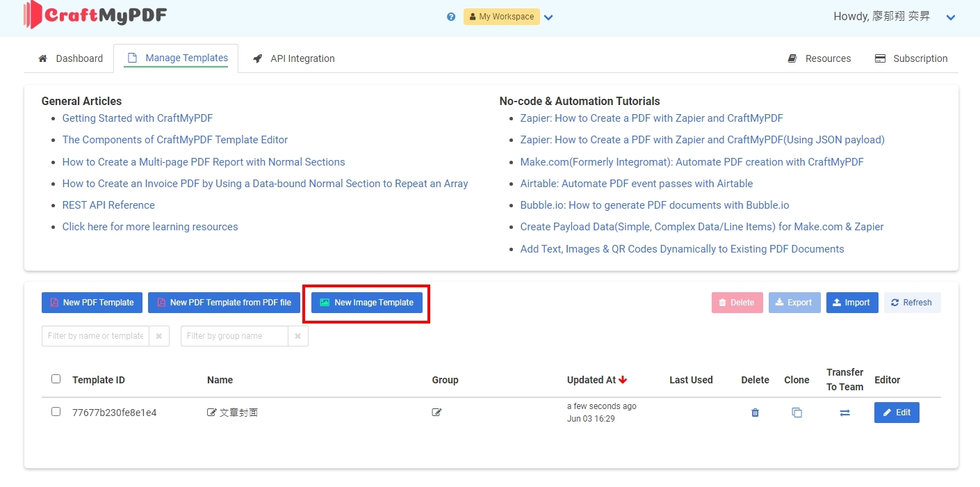This screenshot has width=980, height=487.
Task: Click the trash icon to delete the template row
Action: pyautogui.click(x=755, y=413)
